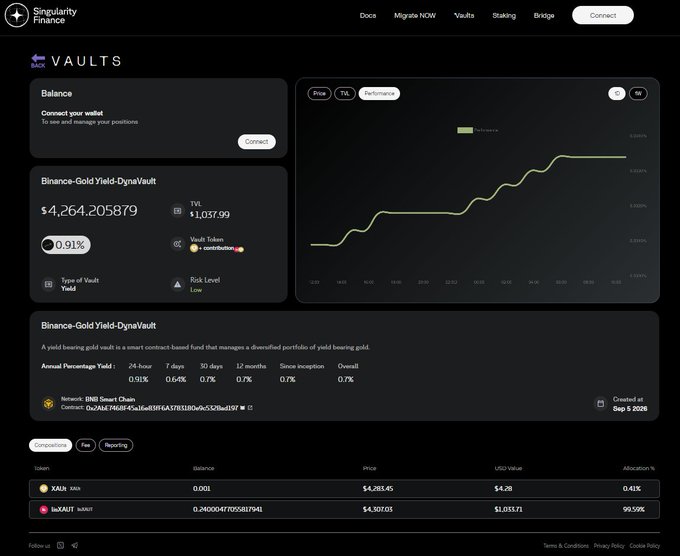Click the Singularity Finance star logo
Image resolution: width=680 pixels, height=556 pixels.
tap(16, 15)
